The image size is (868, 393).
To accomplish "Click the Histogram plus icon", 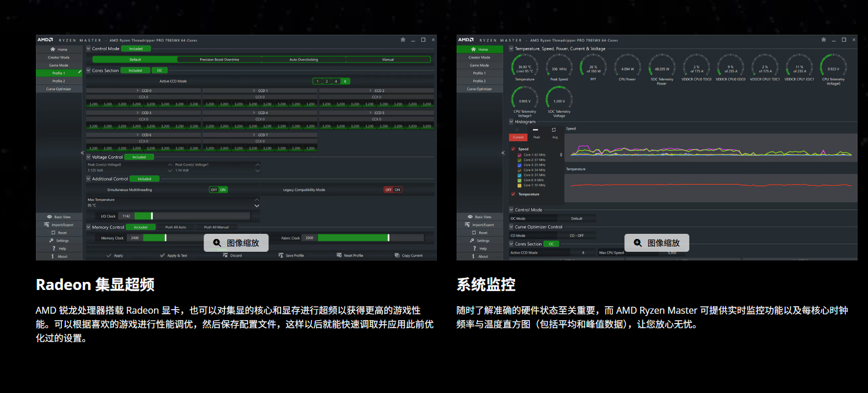I will tap(517, 129).
